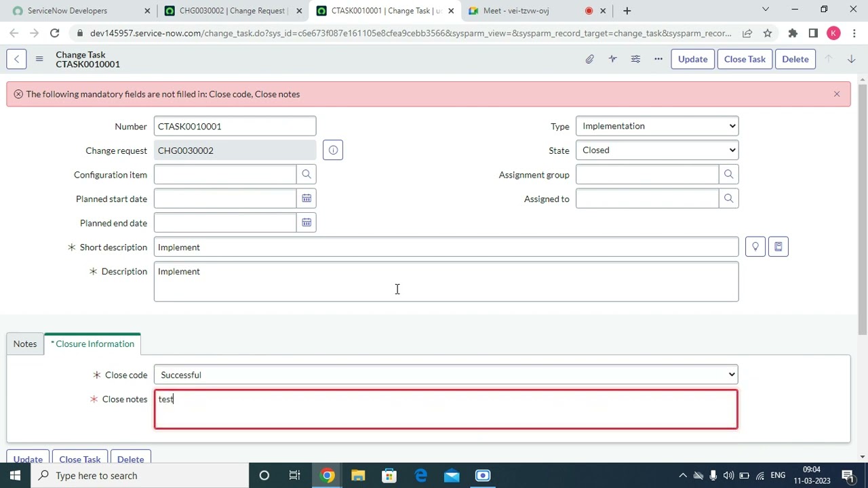The width and height of the screenshot is (868, 488).
Task: Click into the Short description field
Action: pyautogui.click(x=446, y=247)
